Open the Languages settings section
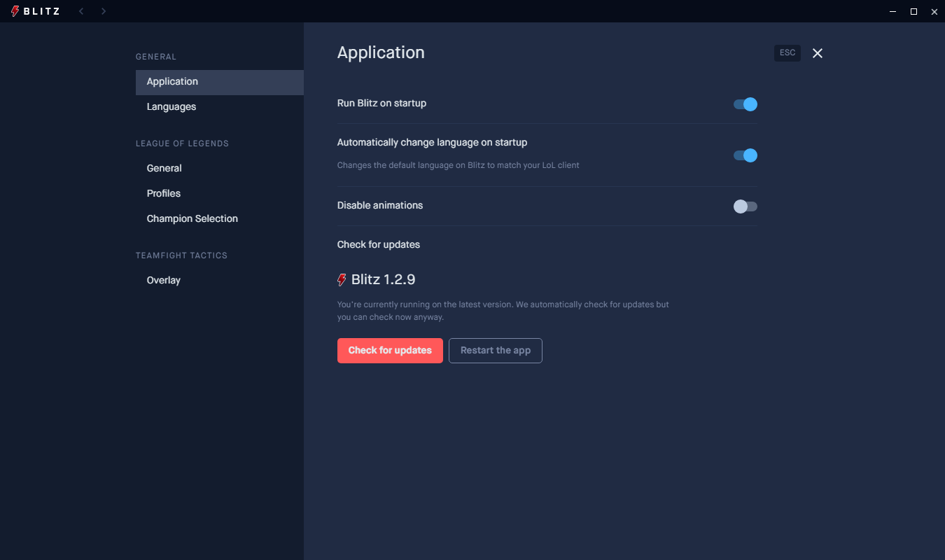The height and width of the screenshot is (560, 945). pos(220,107)
